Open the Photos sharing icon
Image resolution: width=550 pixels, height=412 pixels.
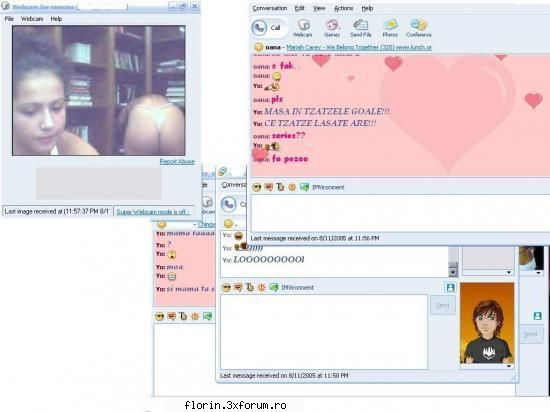coord(390,28)
